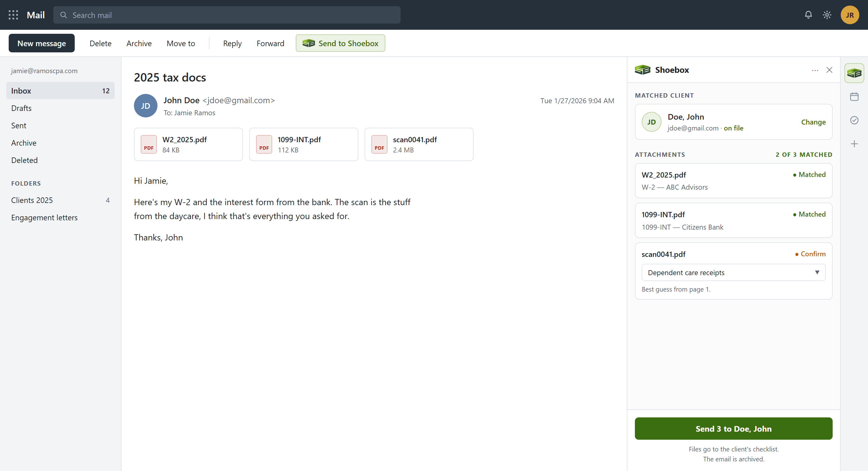
Task: Open the calendar icon in side rail
Action: (x=854, y=97)
